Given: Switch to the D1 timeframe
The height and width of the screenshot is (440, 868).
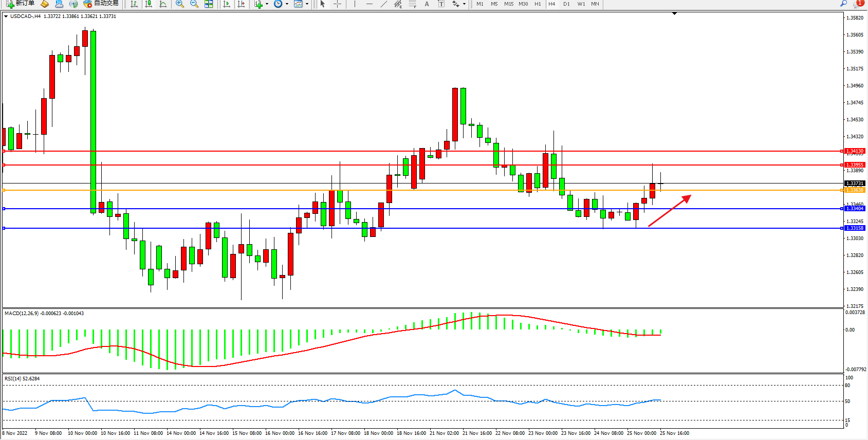Looking at the screenshot, I should coord(566,4).
